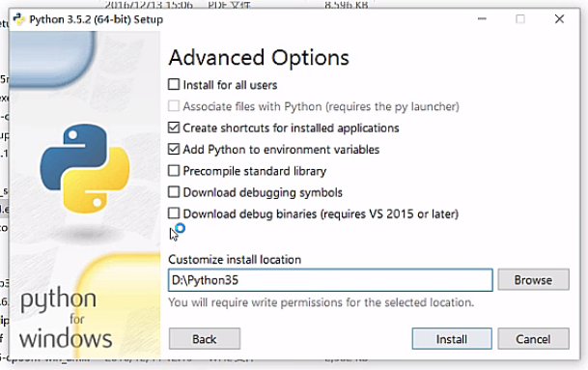The image size is (588, 370).
Task: Uncheck Add Python to environment variables
Action: 174,149
